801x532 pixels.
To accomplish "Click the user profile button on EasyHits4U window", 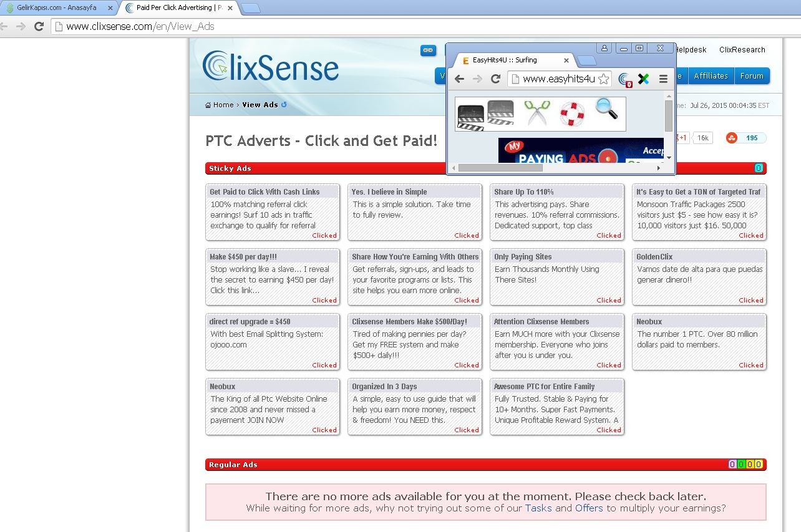I will pos(604,48).
